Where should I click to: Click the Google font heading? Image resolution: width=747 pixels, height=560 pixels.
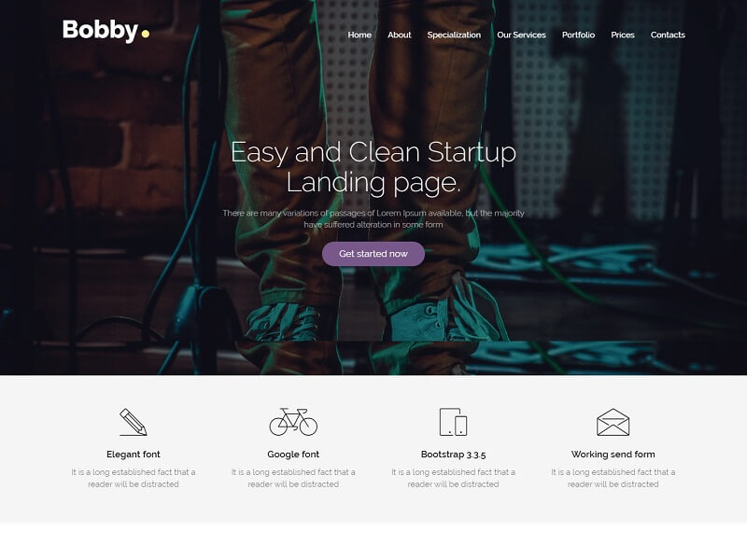click(293, 455)
